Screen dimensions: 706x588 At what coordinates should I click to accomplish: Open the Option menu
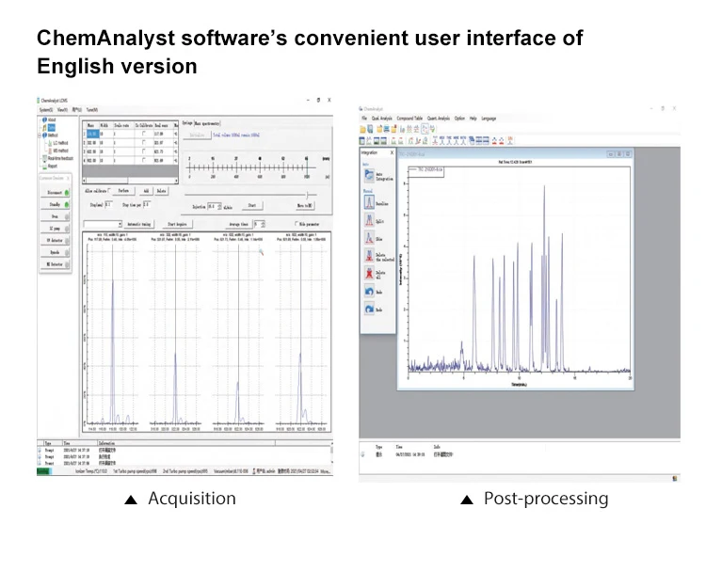[x=459, y=119]
